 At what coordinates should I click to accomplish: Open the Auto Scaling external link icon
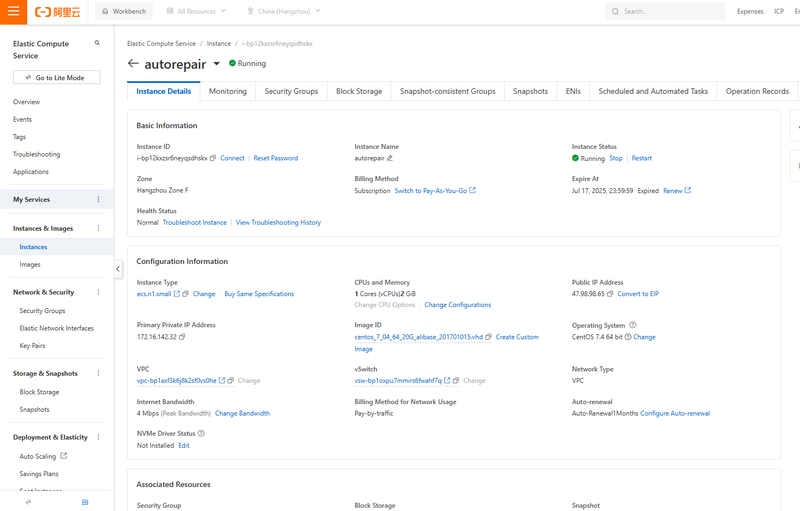[x=64, y=456]
